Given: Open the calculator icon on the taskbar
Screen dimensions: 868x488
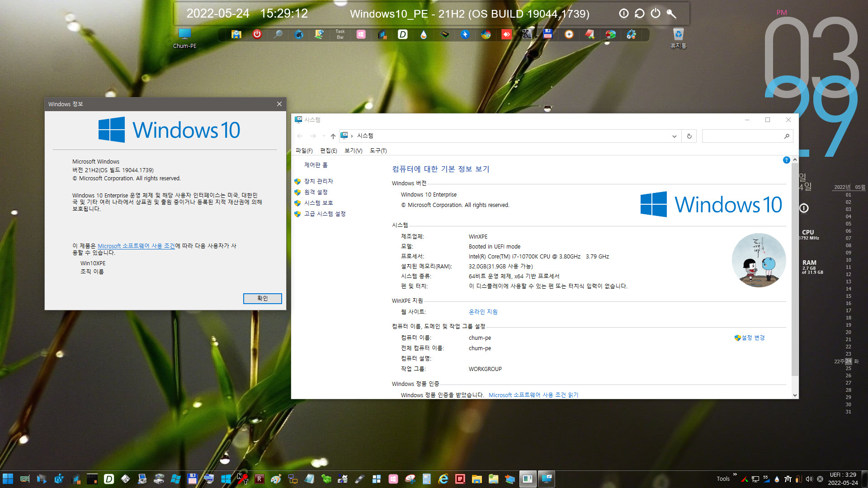Looking at the screenshot, I should pos(426,479).
